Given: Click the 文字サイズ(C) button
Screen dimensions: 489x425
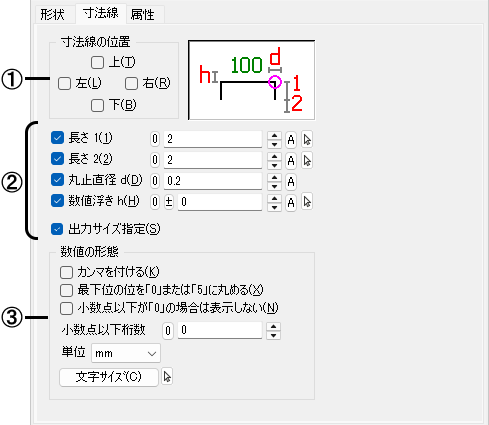Looking at the screenshot, I should [109, 377].
